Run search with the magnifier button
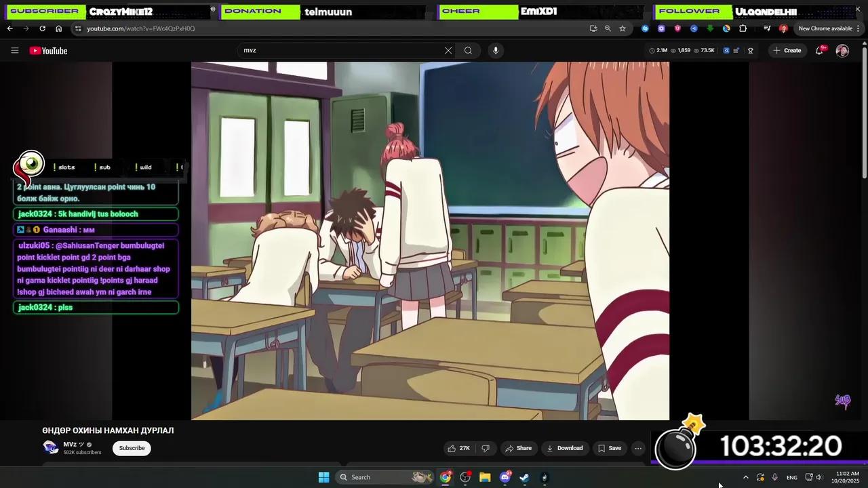 click(468, 50)
